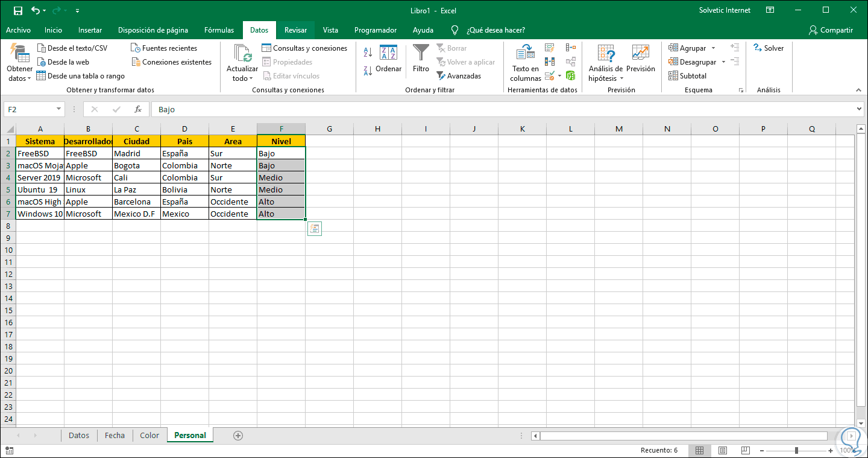Sort descending Z to A
868x458 pixels.
[368, 71]
